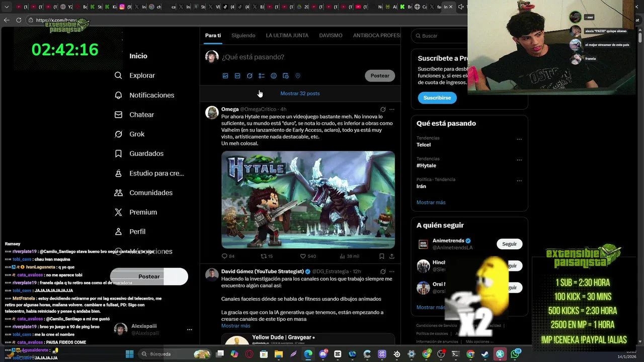Schedule the post with calendar icon
644x362 pixels.
point(286,76)
